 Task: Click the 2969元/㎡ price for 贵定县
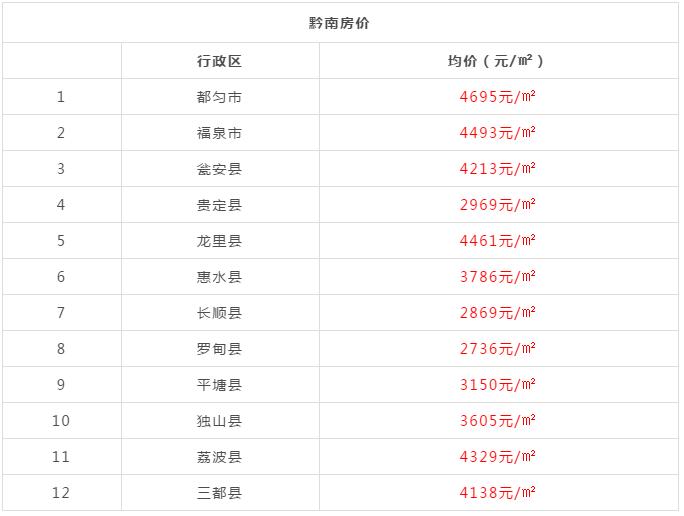497,205
